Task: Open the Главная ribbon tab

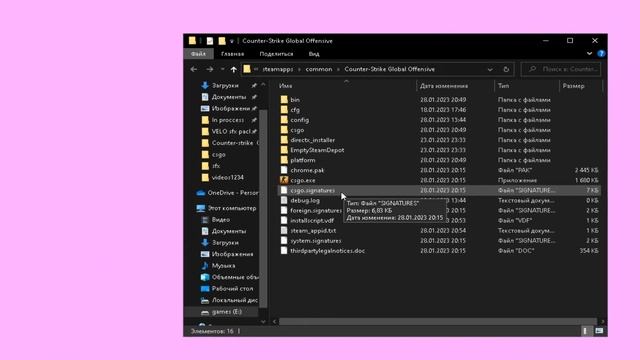Action: pos(232,54)
